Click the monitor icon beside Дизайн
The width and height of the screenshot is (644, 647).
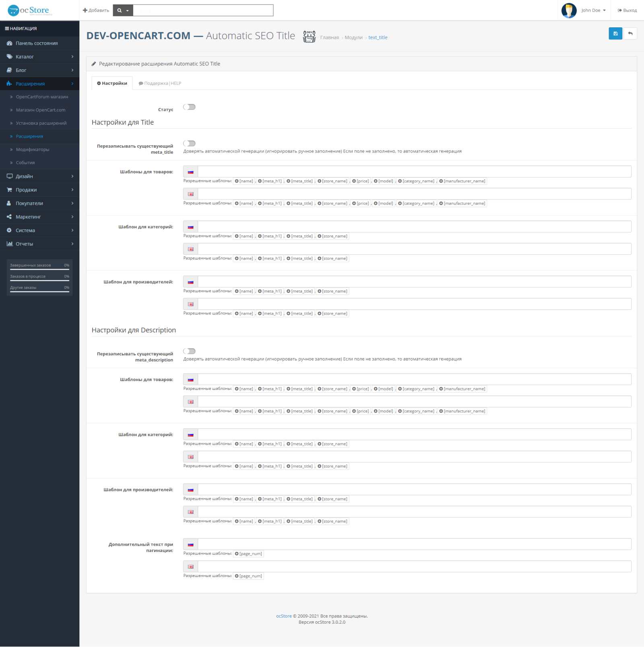(9, 176)
